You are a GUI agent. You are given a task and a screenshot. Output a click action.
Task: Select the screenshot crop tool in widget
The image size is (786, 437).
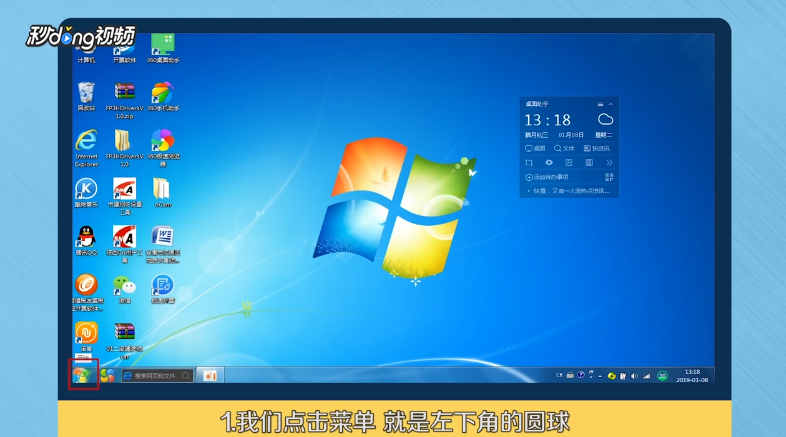[529, 162]
